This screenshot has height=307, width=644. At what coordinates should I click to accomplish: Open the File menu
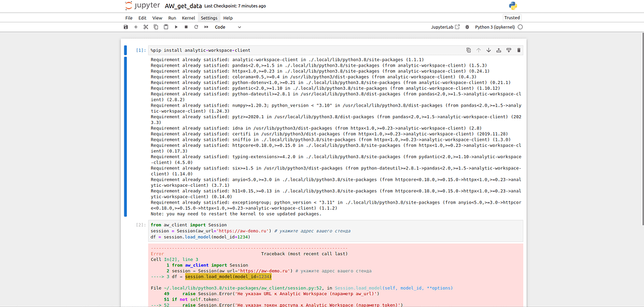click(x=129, y=18)
